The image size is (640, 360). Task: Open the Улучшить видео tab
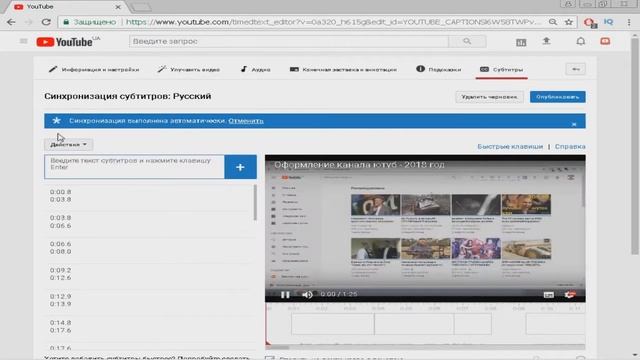pos(189,70)
